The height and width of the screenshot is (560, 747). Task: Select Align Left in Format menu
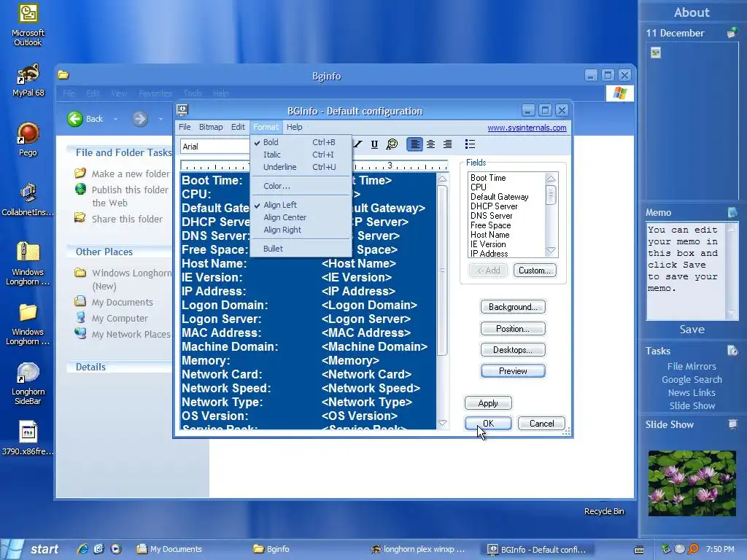pyautogui.click(x=301, y=205)
